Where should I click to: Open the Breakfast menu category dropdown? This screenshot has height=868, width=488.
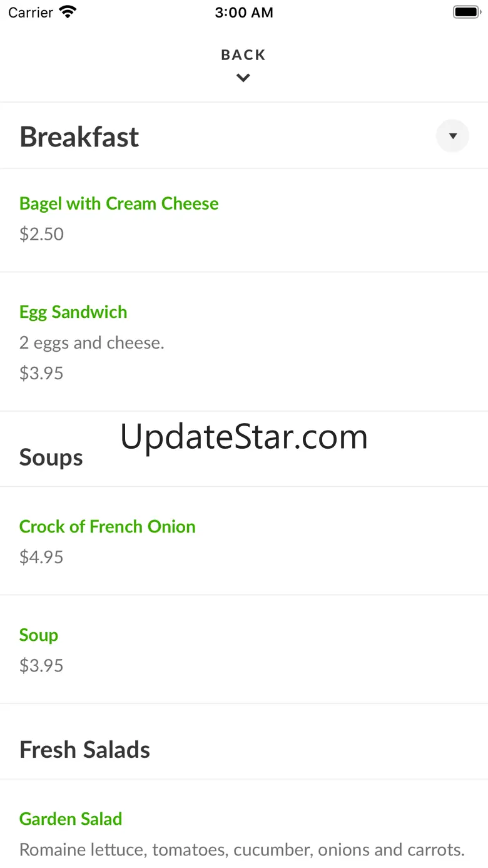pos(452,136)
